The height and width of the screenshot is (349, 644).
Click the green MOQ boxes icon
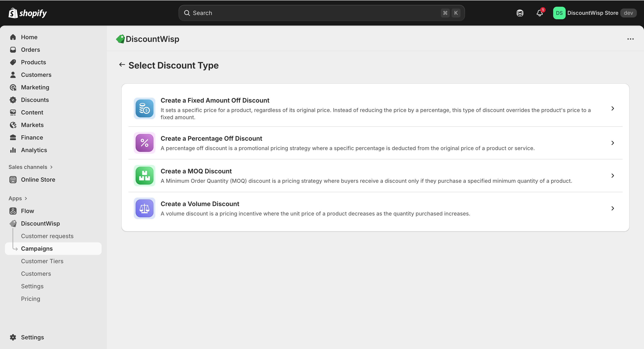(x=144, y=176)
